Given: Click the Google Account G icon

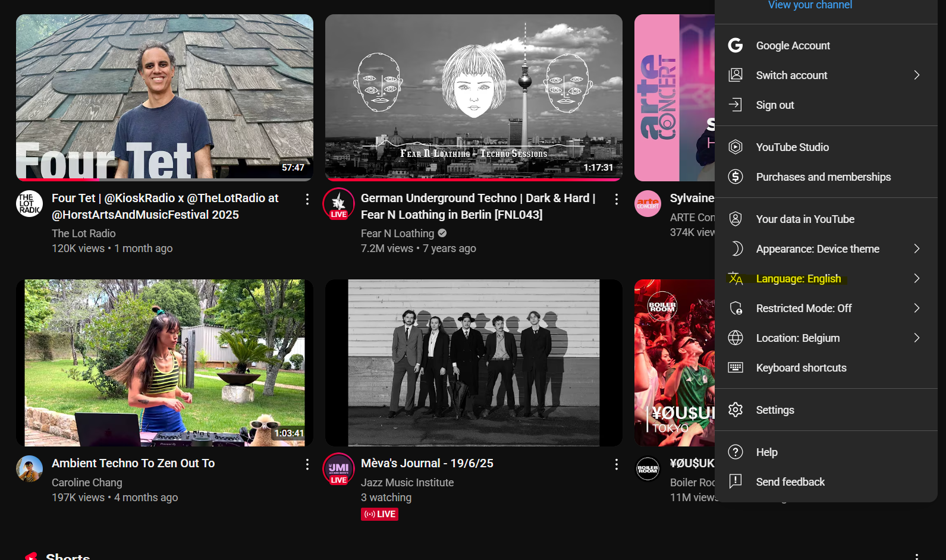Looking at the screenshot, I should click(736, 45).
